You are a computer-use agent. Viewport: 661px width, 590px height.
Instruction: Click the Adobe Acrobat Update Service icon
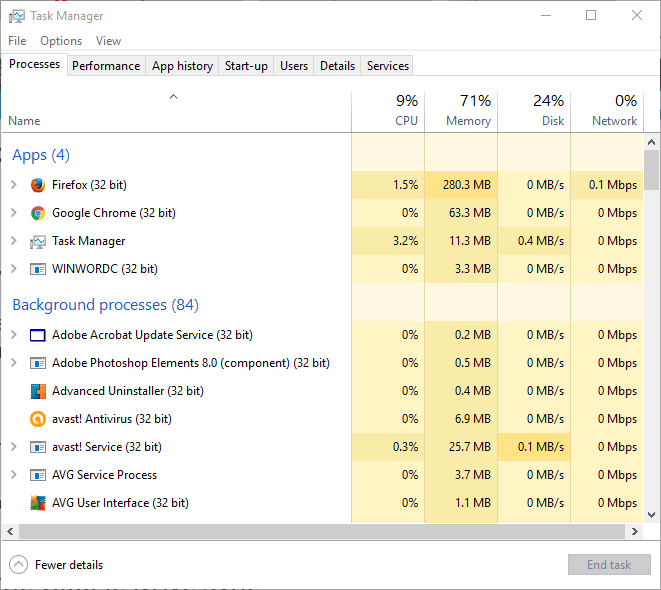coord(38,335)
